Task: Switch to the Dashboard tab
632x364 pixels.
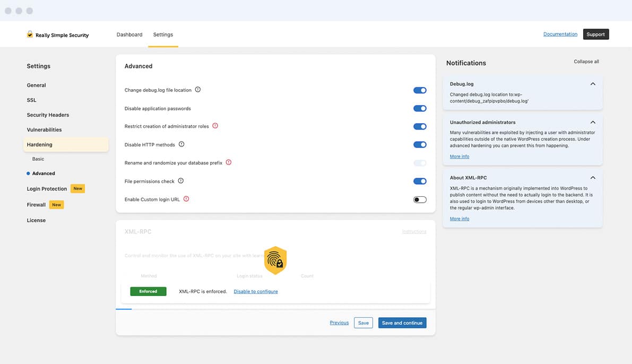Action: pyautogui.click(x=129, y=34)
